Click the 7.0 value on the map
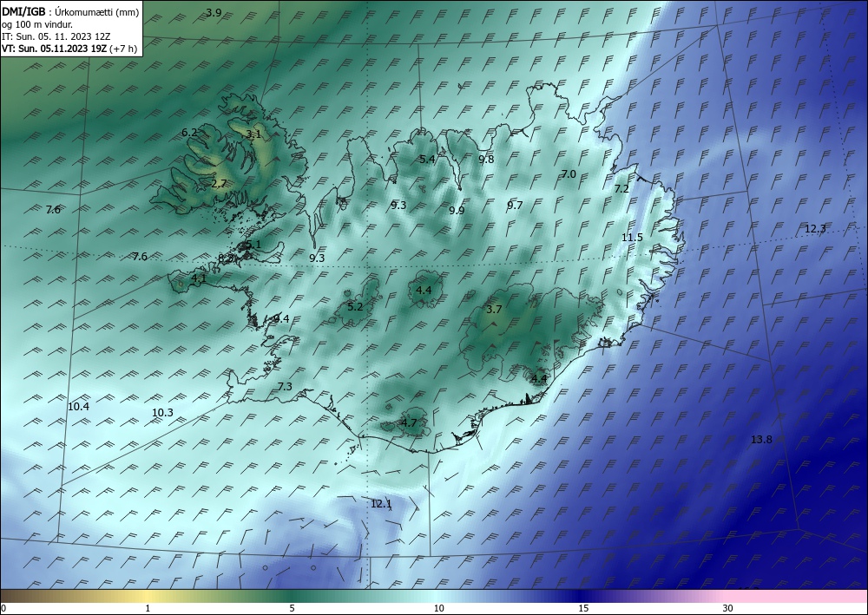The image size is (868, 615). pyautogui.click(x=569, y=173)
